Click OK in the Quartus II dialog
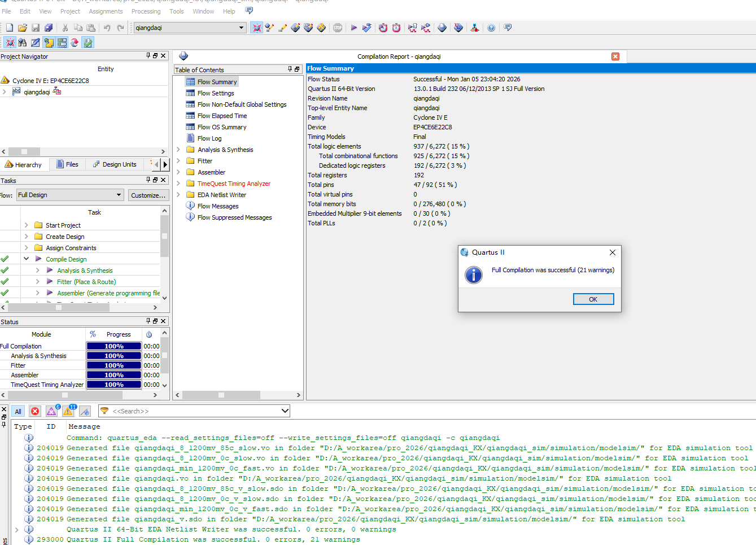 [593, 299]
